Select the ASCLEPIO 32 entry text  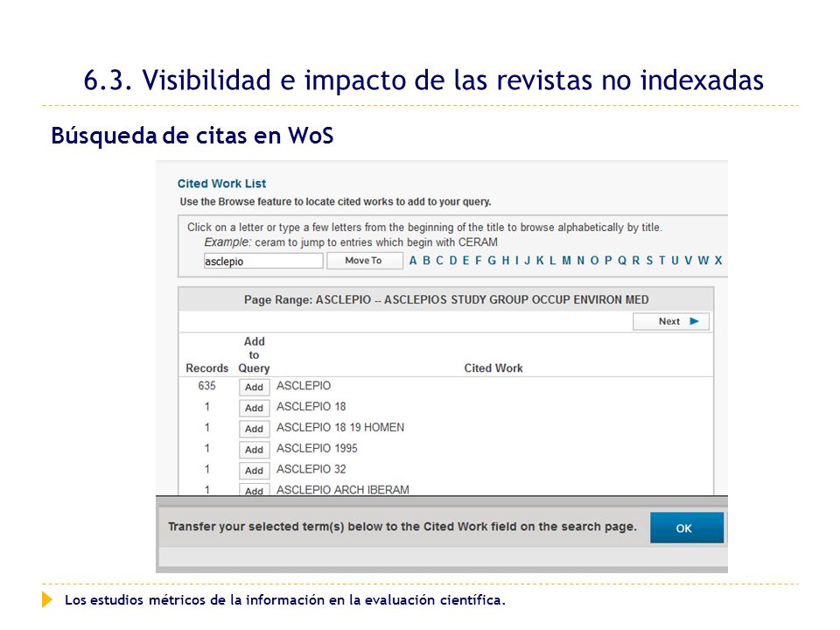[311, 469]
